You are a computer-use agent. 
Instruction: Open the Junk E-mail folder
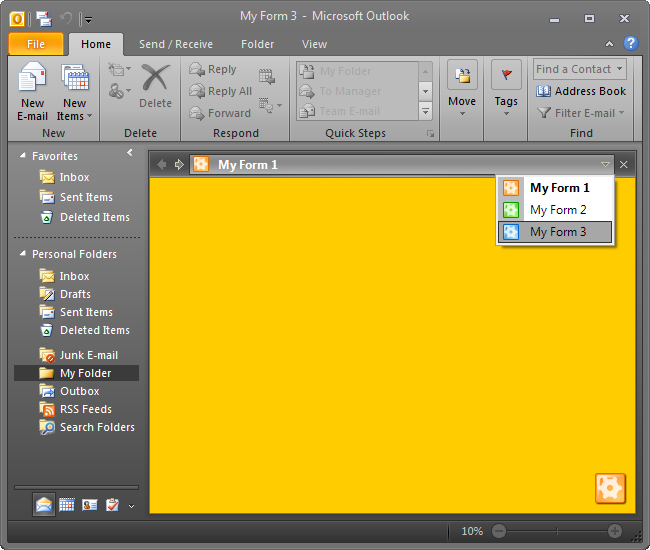tap(88, 355)
